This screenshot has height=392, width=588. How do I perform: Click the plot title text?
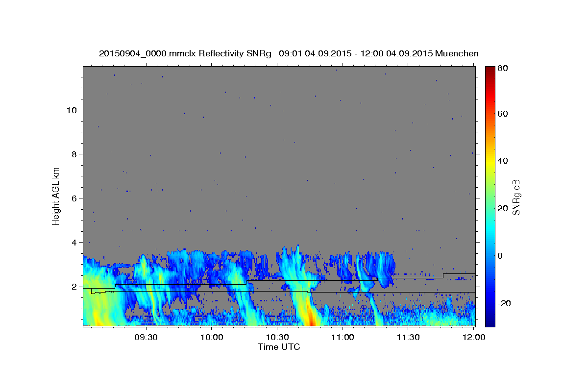289,53
